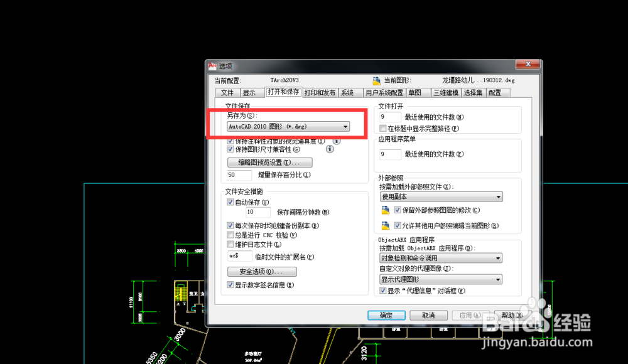
Task: Click the info icon next to 保持图形尺寸兼容性
Action: coord(330,149)
